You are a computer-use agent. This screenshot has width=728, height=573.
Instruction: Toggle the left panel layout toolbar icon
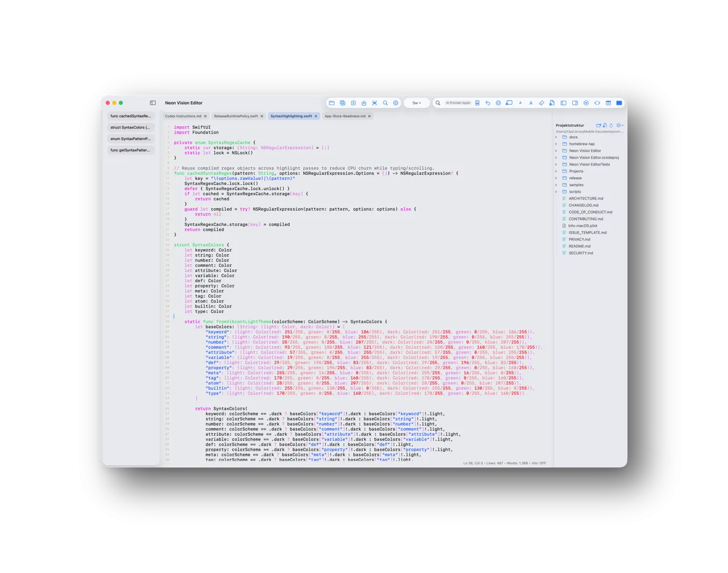pyautogui.click(x=564, y=103)
